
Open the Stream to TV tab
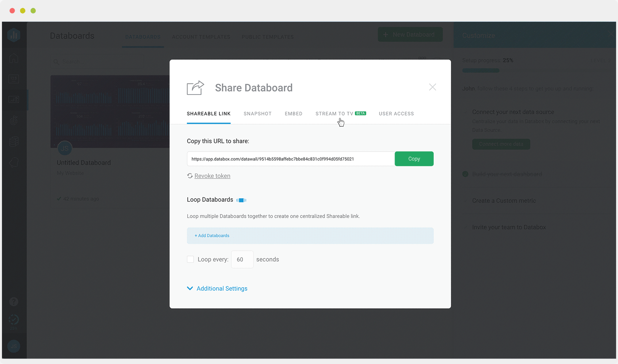(x=341, y=114)
